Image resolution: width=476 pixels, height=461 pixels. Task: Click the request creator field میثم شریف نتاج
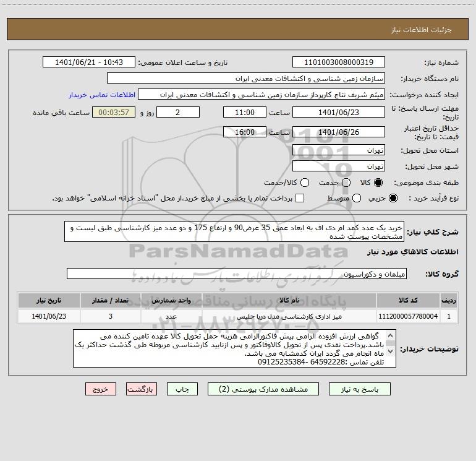coord(261,95)
